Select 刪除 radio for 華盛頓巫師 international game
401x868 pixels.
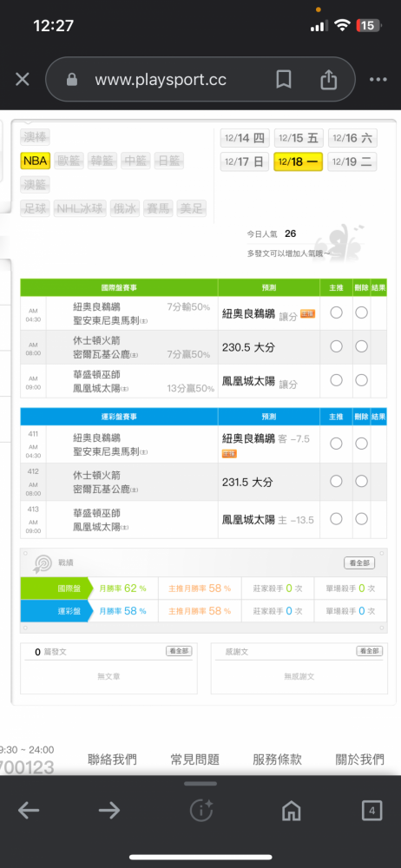click(x=362, y=380)
